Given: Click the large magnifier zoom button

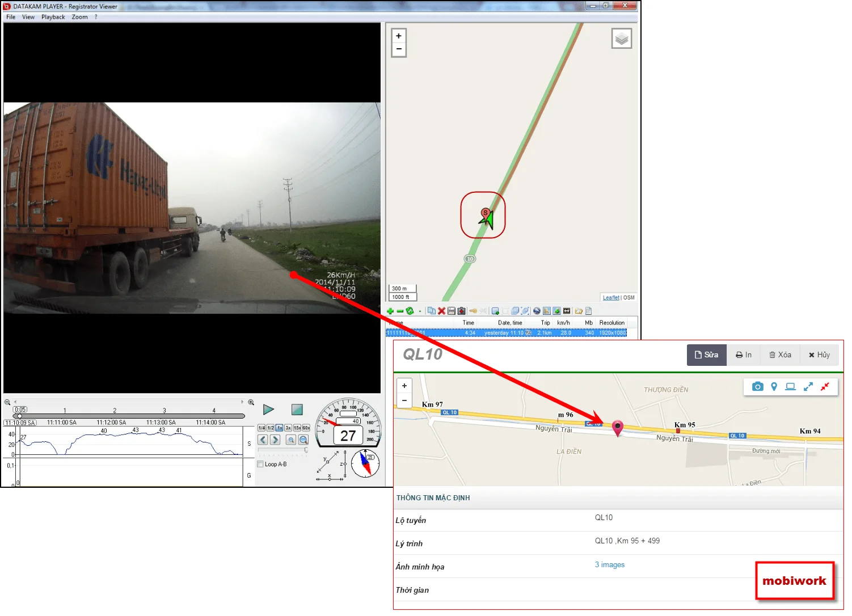Looking at the screenshot, I should click(303, 440).
